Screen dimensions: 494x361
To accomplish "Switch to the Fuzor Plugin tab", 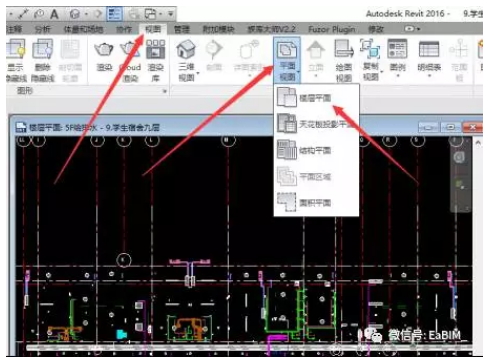I will coord(331,29).
